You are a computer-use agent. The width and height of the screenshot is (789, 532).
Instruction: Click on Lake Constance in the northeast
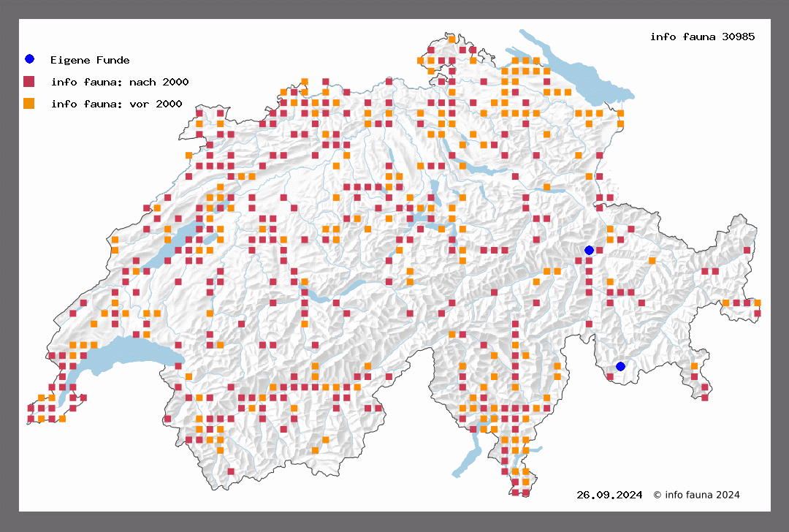click(577, 73)
